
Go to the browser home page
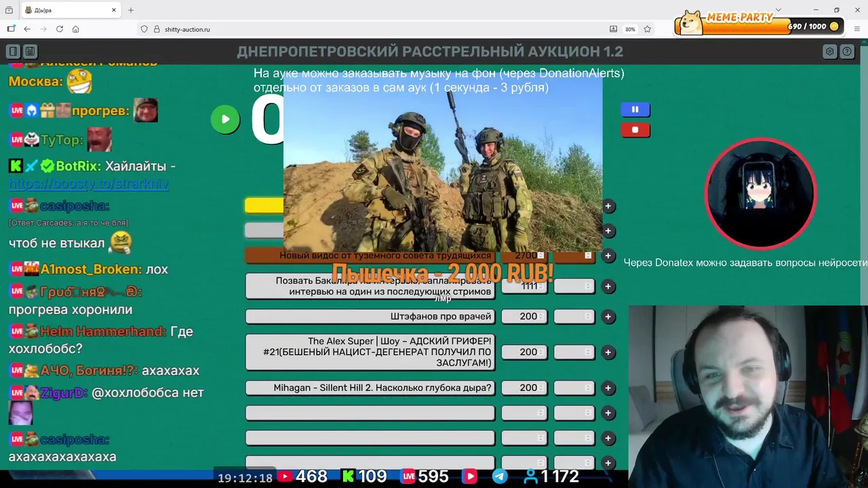pyautogui.click(x=76, y=29)
